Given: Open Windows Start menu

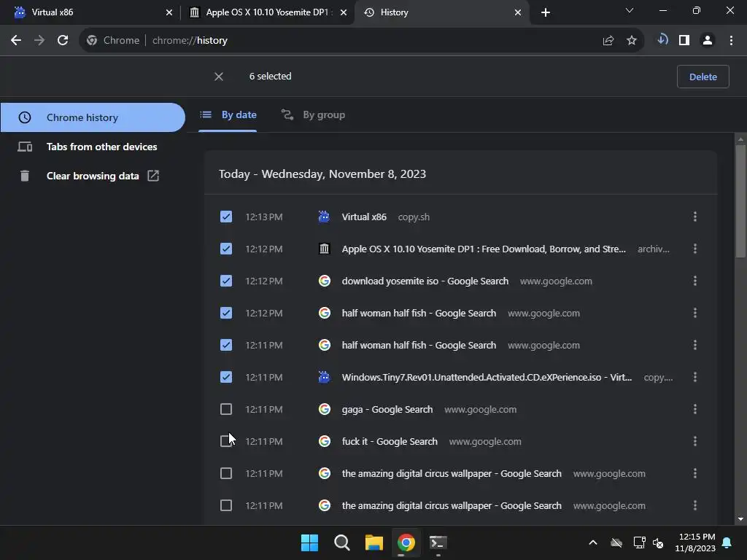Looking at the screenshot, I should point(309,542).
